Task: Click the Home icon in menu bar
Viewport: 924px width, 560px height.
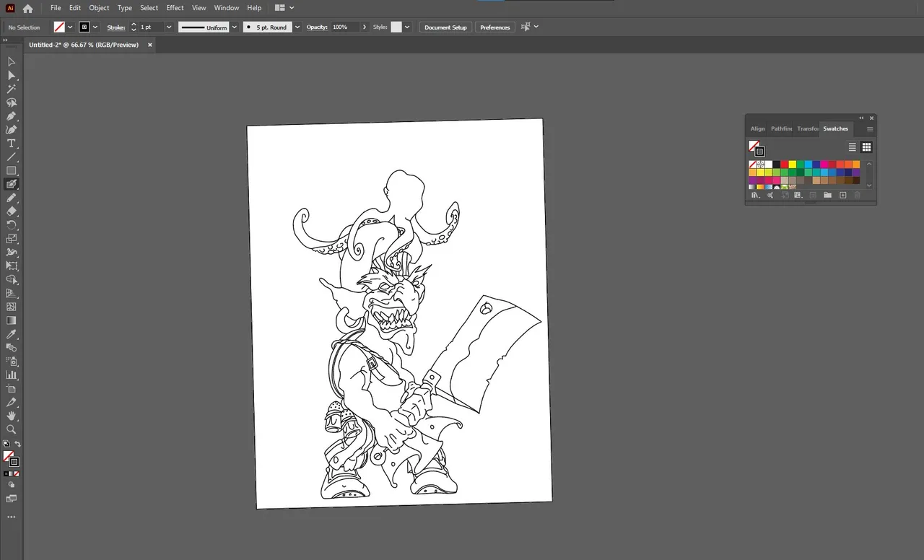Action: tap(27, 9)
